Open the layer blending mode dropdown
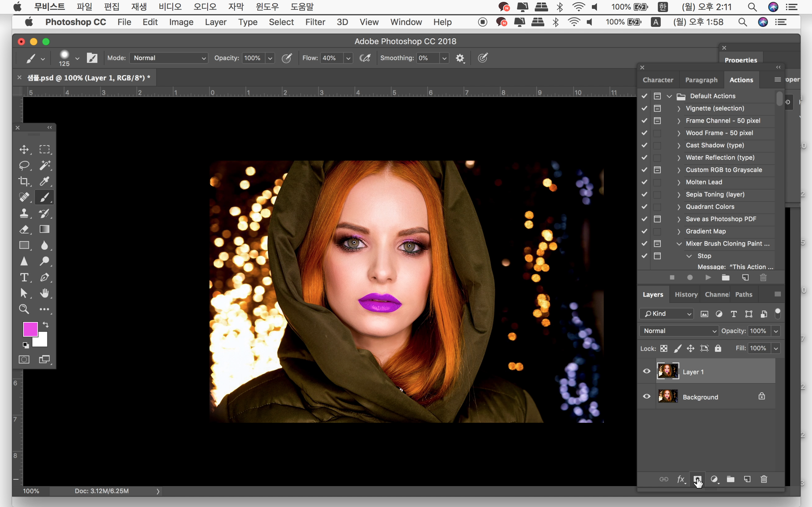 (679, 331)
